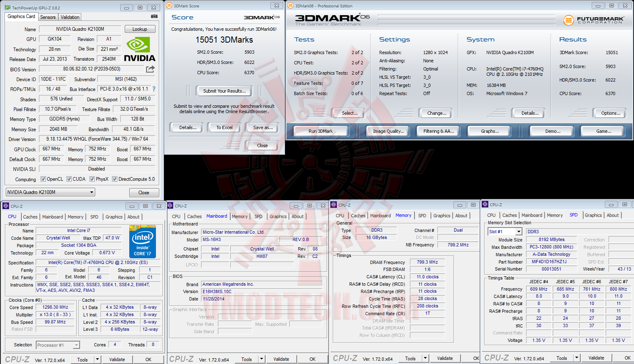The image size is (634, 364).
Task: Click the Change button under Settings
Action: coord(435,113)
